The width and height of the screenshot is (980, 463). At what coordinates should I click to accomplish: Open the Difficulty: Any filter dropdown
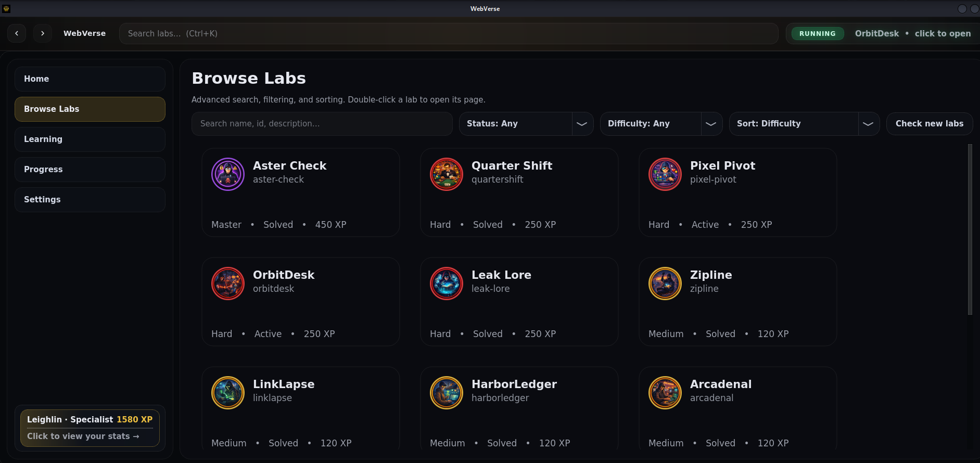point(661,124)
